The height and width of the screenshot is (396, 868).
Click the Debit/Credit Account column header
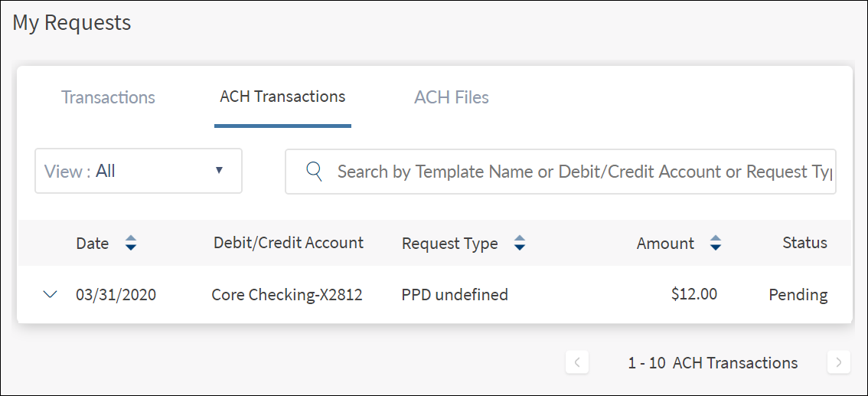tap(289, 243)
